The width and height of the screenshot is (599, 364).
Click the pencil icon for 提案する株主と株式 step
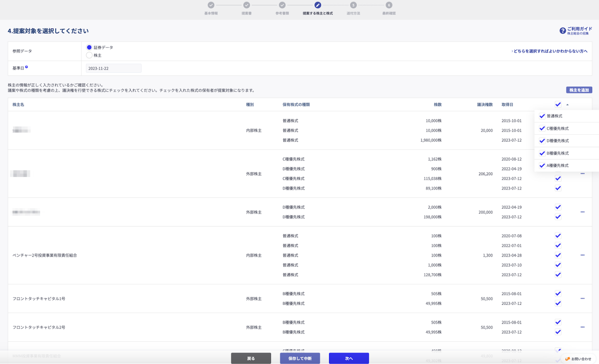(x=318, y=5)
